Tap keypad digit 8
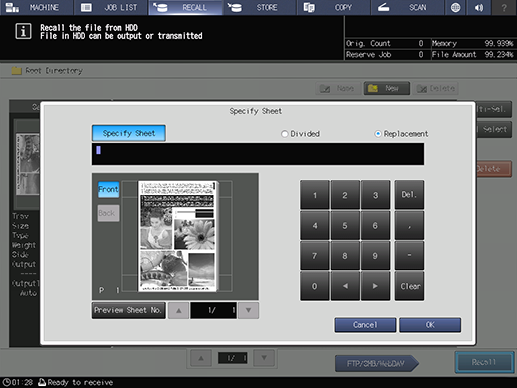The width and height of the screenshot is (517, 388). [345, 256]
